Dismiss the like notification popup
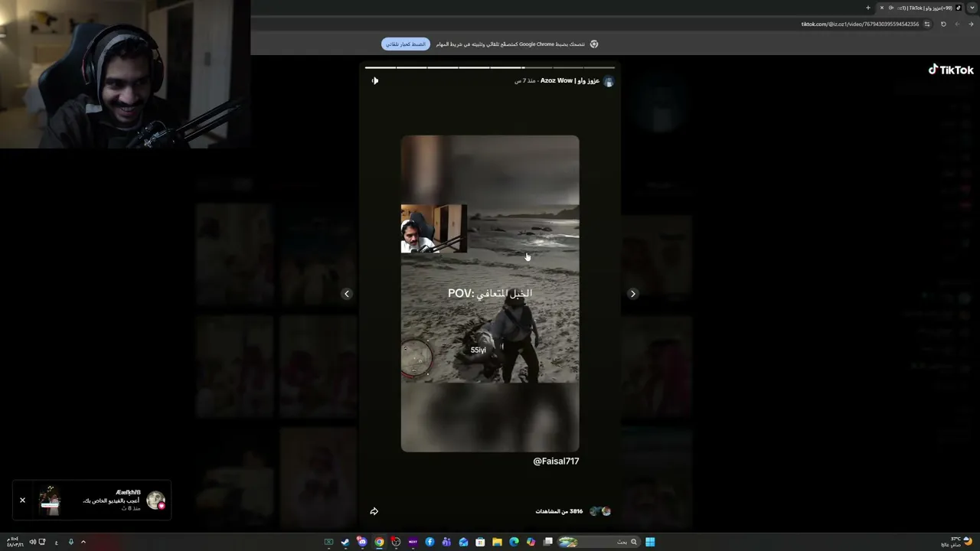 (22, 500)
